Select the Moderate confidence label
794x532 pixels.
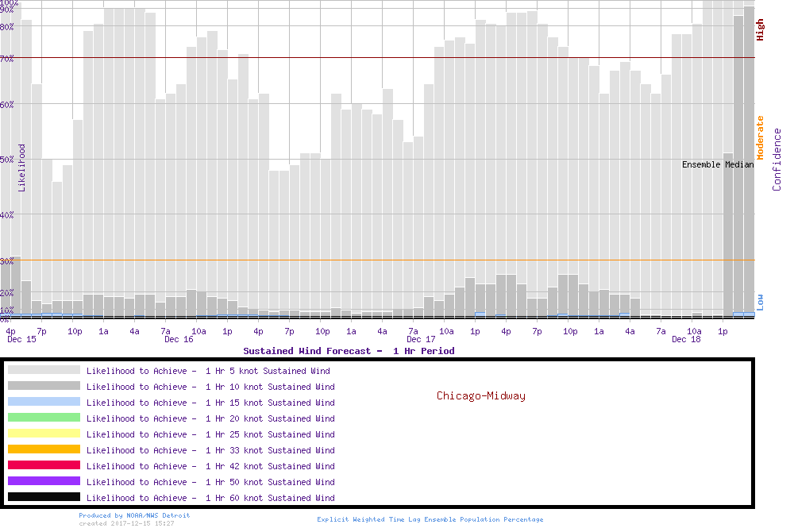point(760,138)
